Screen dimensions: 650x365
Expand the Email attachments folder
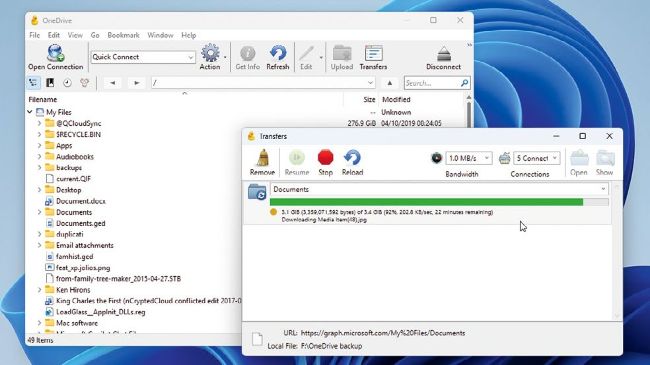(x=39, y=246)
